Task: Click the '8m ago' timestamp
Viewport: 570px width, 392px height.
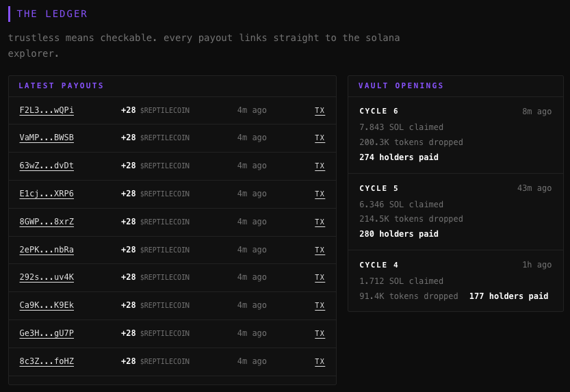Action: [x=537, y=112]
